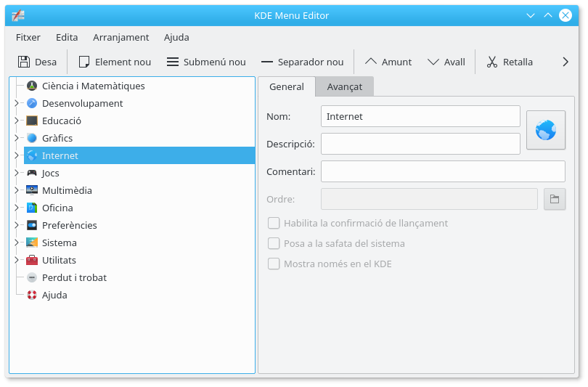588x387 pixels.
Task: Click the Element nou toolbar icon
Action: (x=84, y=62)
